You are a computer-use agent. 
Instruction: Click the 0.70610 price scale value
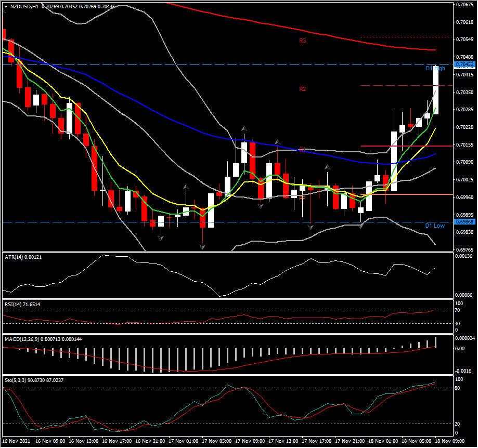click(x=464, y=22)
